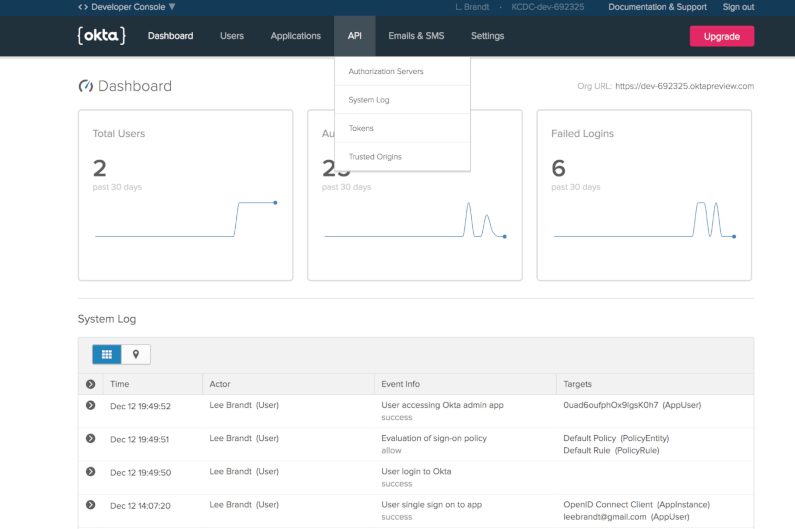Open the Developer Console dropdown
Viewport: 795px width, 529px height.
127,7
